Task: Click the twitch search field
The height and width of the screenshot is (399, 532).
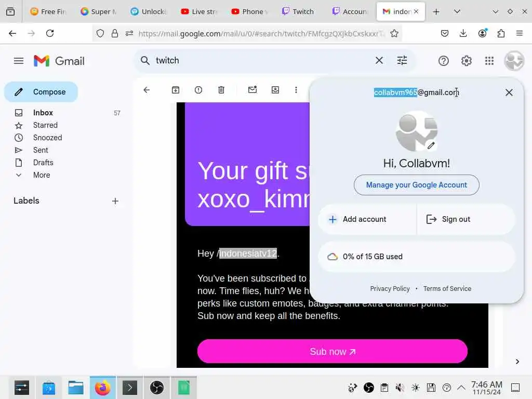Action: click(261, 60)
